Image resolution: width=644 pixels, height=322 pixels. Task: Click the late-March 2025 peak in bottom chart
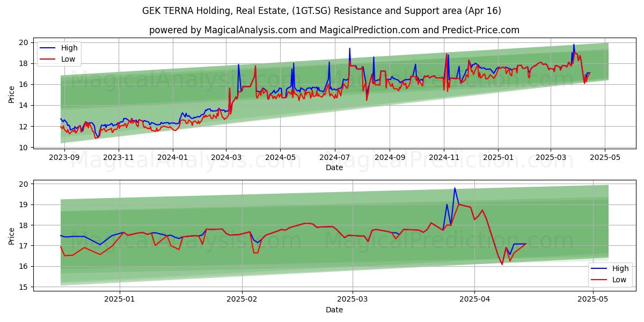(455, 188)
